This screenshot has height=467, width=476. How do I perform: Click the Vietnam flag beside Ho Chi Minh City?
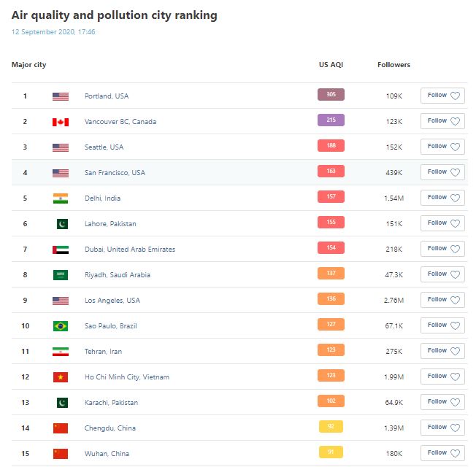61,377
